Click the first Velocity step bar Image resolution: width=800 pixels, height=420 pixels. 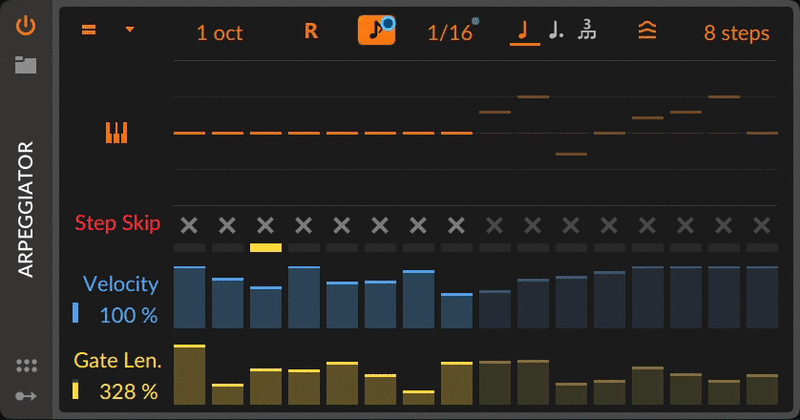pyautogui.click(x=189, y=298)
